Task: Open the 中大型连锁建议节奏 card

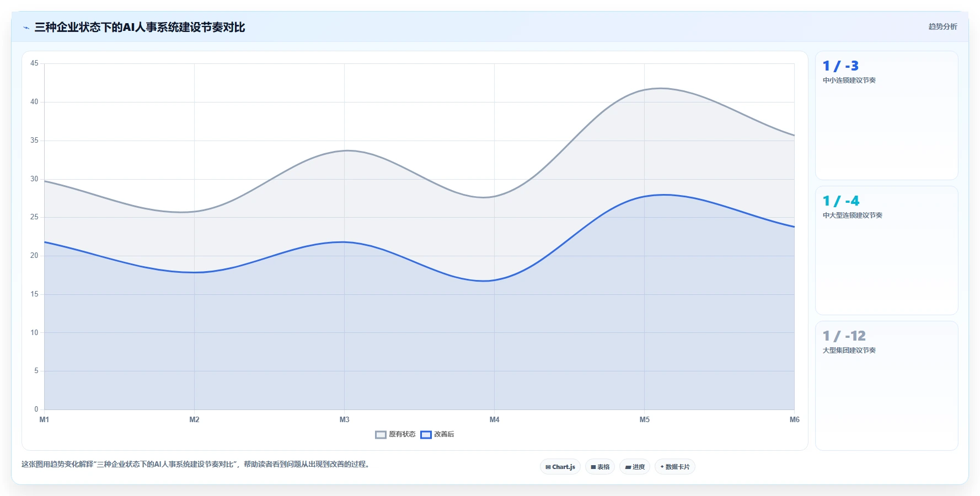Action: pos(887,251)
